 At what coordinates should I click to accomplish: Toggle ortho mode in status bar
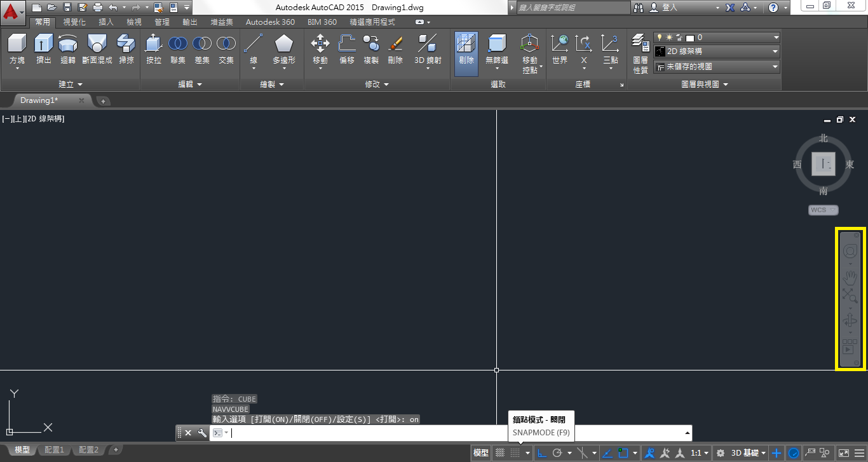click(543, 453)
